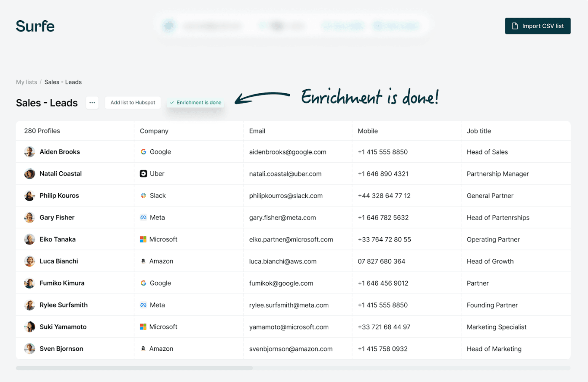The height and width of the screenshot is (382, 588).
Task: Click the Marketing Specialist job title
Action: point(497,327)
